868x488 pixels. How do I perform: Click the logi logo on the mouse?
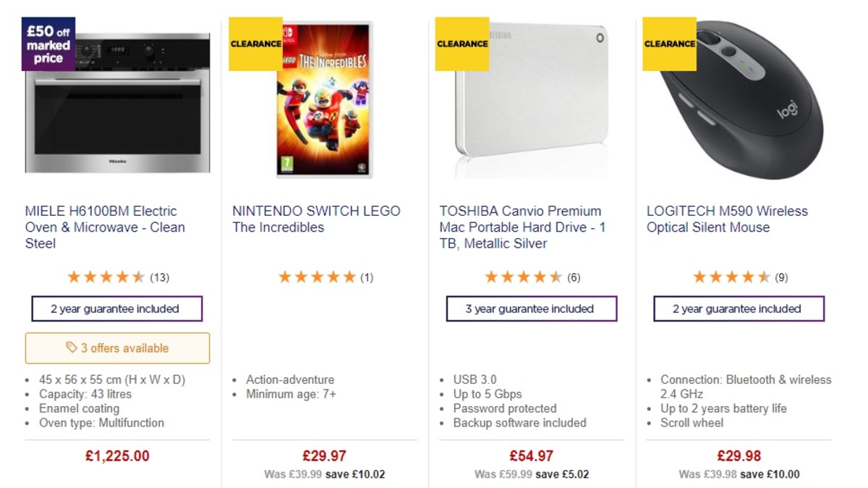788,110
